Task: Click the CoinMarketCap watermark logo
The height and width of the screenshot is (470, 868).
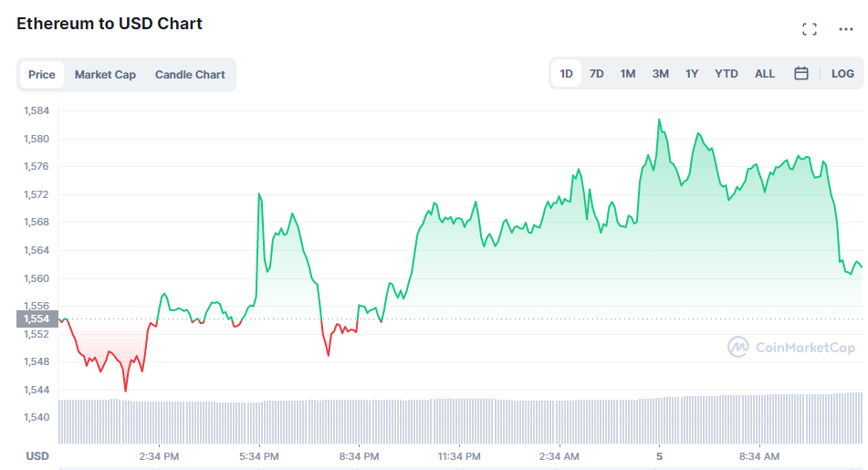Action: click(x=791, y=347)
